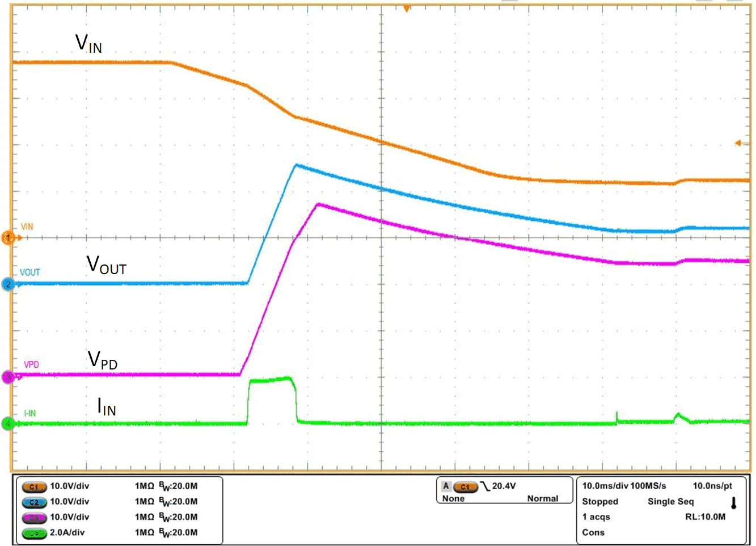The width and height of the screenshot is (756, 546).
Task: Click the small orange VIN channel label
Action: pos(27,226)
